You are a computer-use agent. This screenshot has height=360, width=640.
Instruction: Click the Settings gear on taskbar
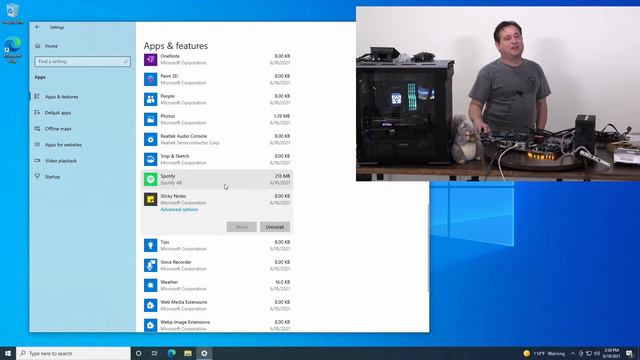pos(204,353)
